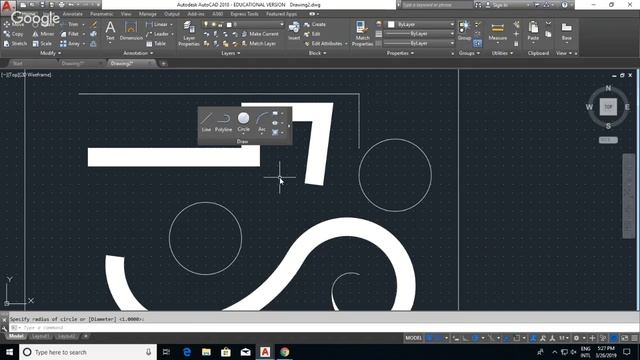Click the Table annotation tool
Screen dimensions: 640x360
click(x=156, y=43)
